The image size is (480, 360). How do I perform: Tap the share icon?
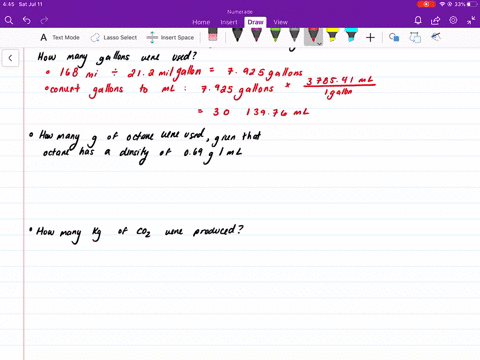[435, 21]
